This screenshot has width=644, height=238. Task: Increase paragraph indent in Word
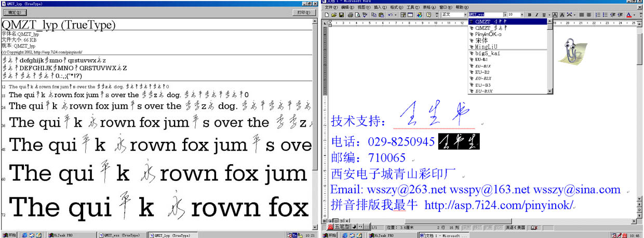pyautogui.click(x=620, y=15)
